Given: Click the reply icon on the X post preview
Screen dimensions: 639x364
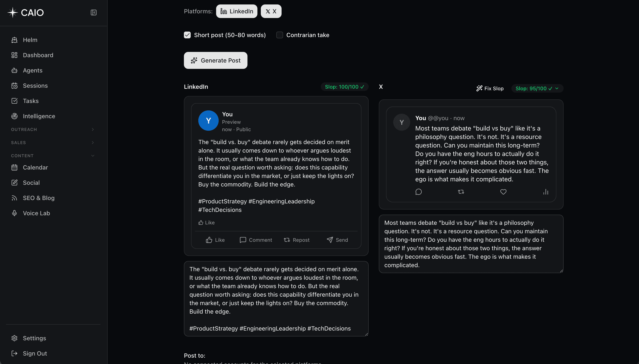Looking at the screenshot, I should 418,192.
